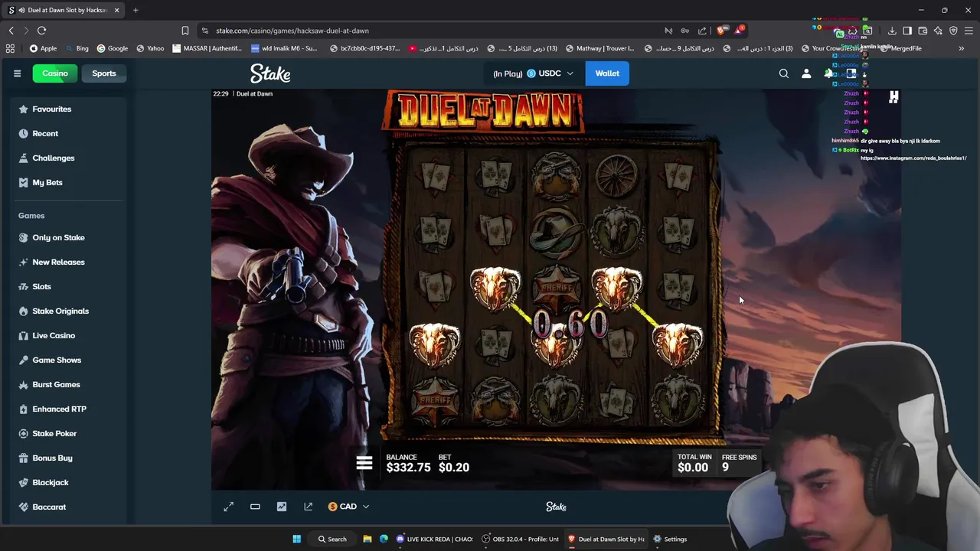Click the BALANCE $332.75 readout

(x=408, y=463)
